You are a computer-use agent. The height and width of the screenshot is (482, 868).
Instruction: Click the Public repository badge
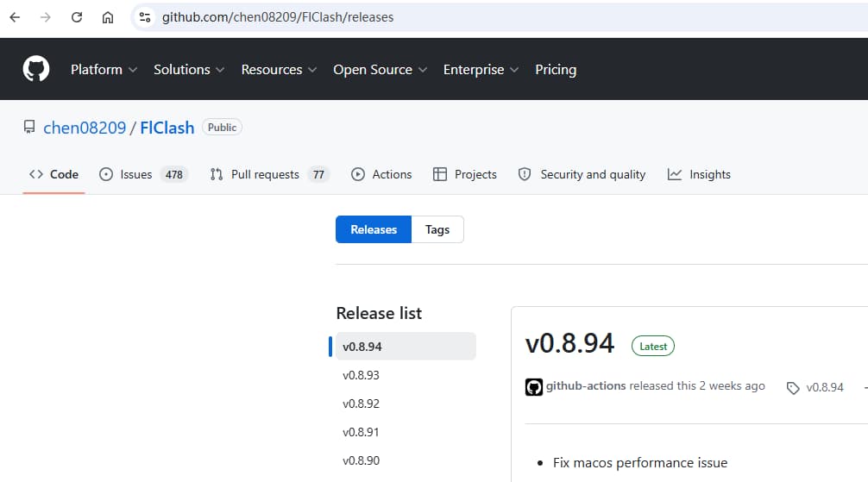[x=222, y=128]
